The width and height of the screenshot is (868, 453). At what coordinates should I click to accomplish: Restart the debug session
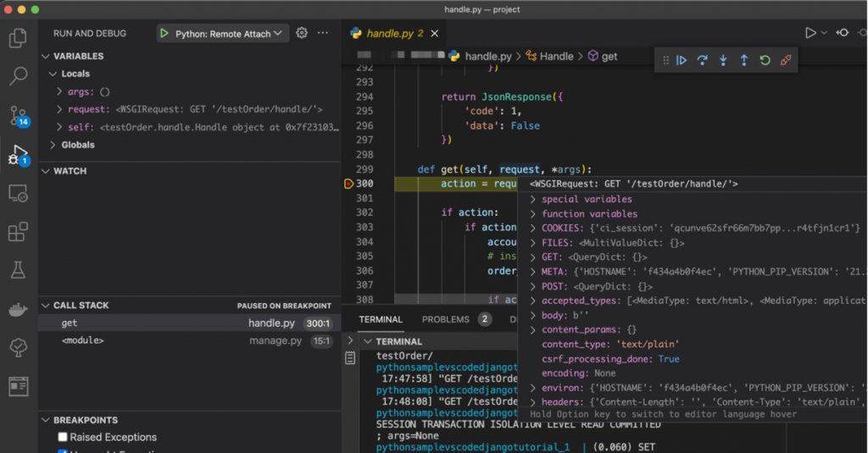[x=765, y=60]
